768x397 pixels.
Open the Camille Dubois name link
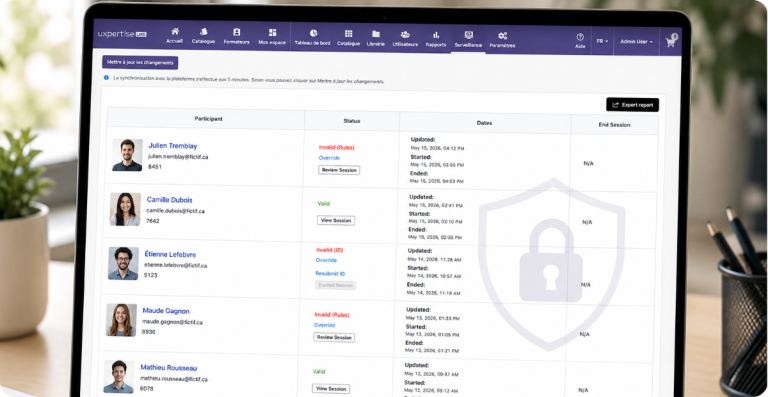pos(169,200)
